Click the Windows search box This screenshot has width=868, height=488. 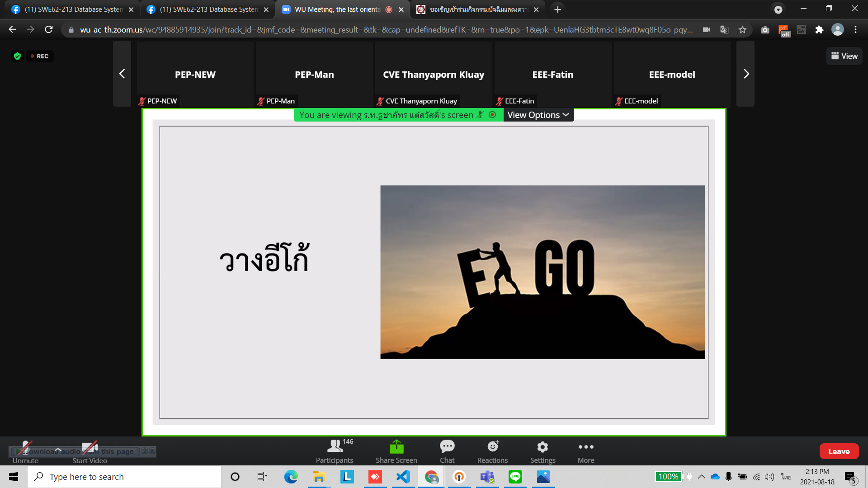(124, 477)
